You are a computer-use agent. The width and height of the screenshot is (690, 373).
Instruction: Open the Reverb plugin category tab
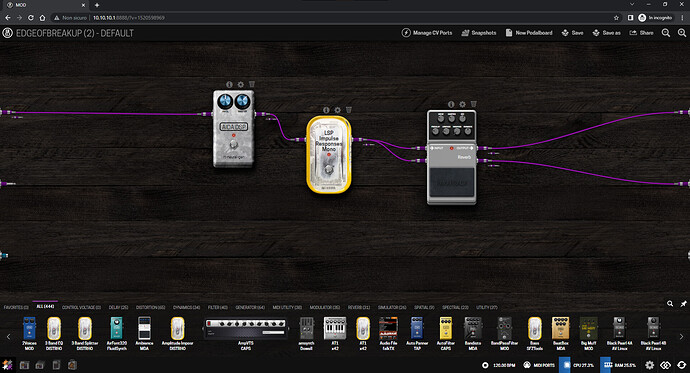pyautogui.click(x=359, y=307)
